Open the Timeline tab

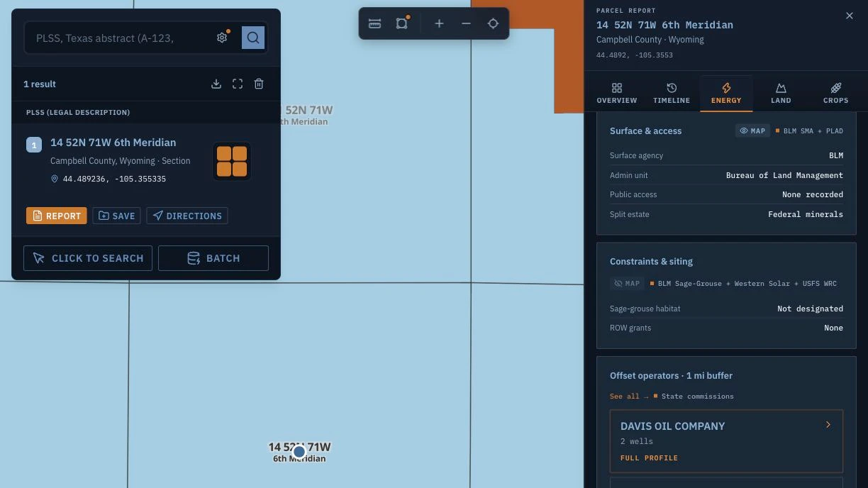coord(672,94)
